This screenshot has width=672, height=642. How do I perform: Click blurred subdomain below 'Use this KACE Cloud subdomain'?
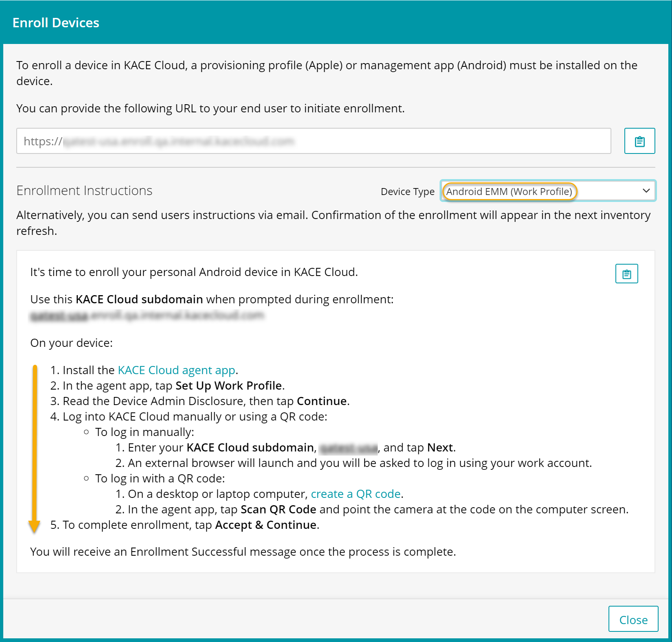[147, 316]
